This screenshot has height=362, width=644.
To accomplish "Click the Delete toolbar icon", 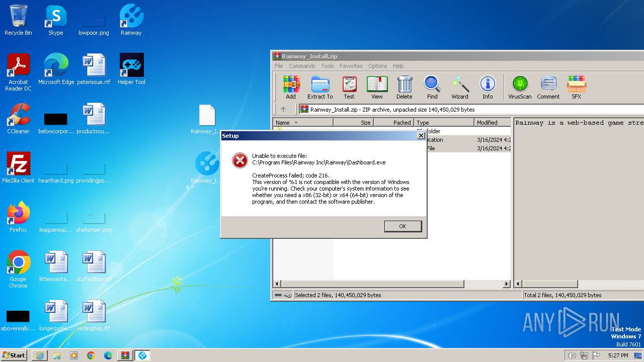I will (404, 87).
